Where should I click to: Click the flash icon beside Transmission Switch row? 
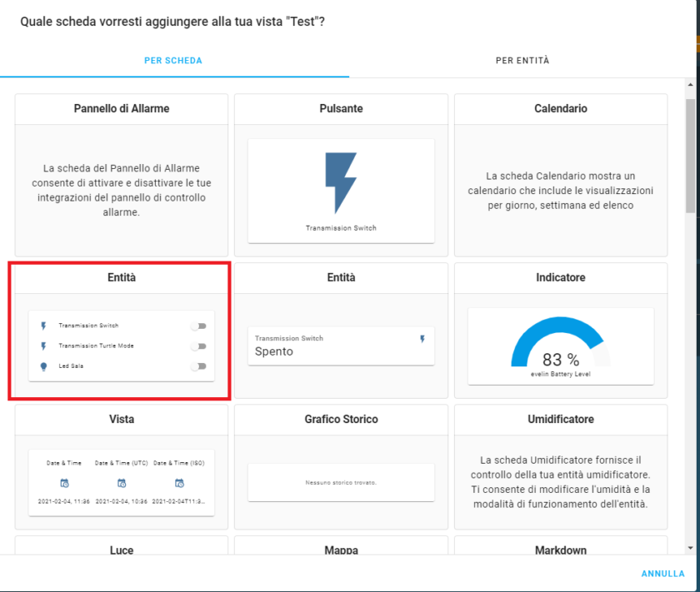click(x=43, y=326)
